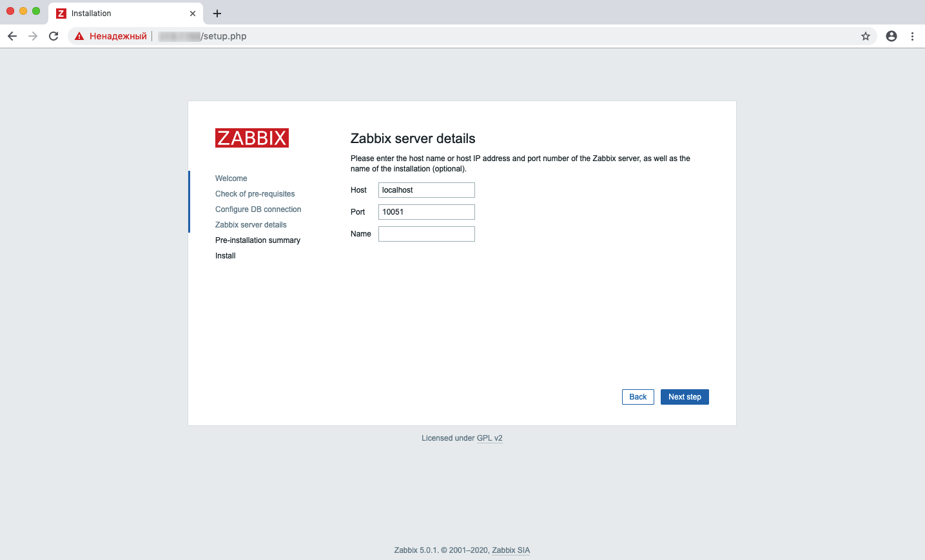This screenshot has width=925, height=560.
Task: Click the browser forward arrow
Action: (33, 36)
